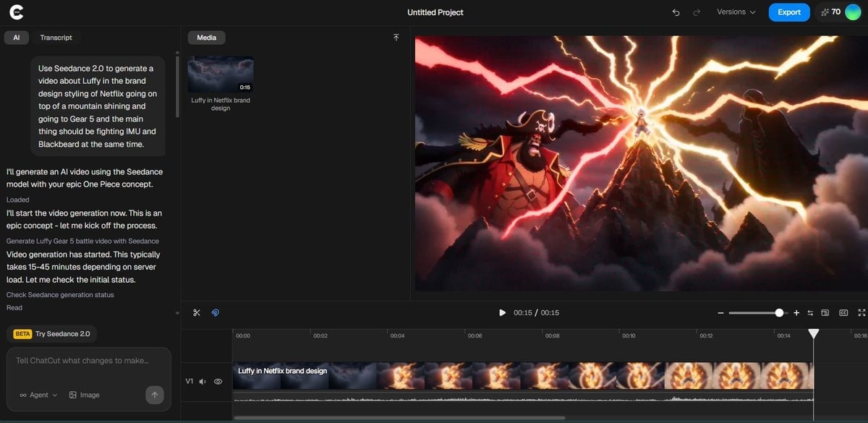Click the timeline playhead marker

[814, 333]
